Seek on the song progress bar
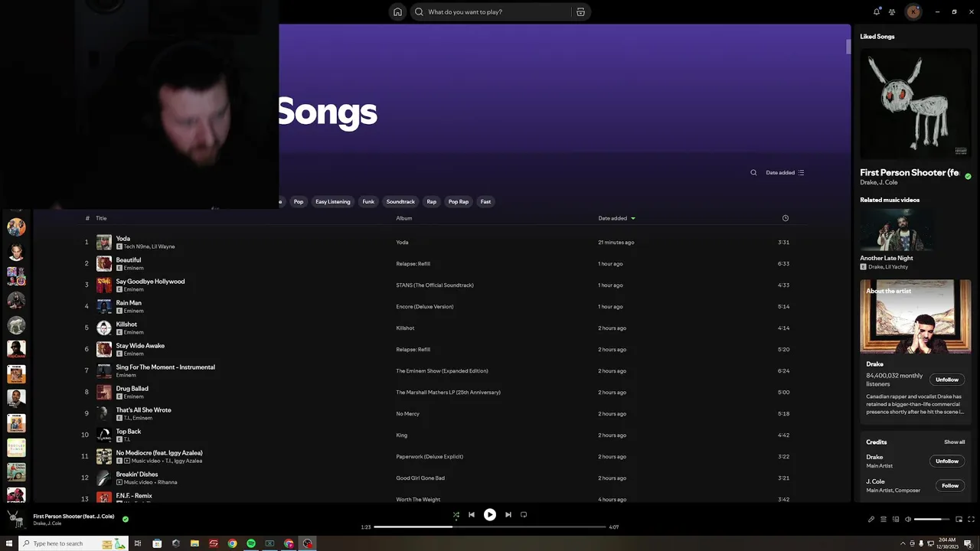Viewport: 980px width, 551px height. [x=490, y=527]
